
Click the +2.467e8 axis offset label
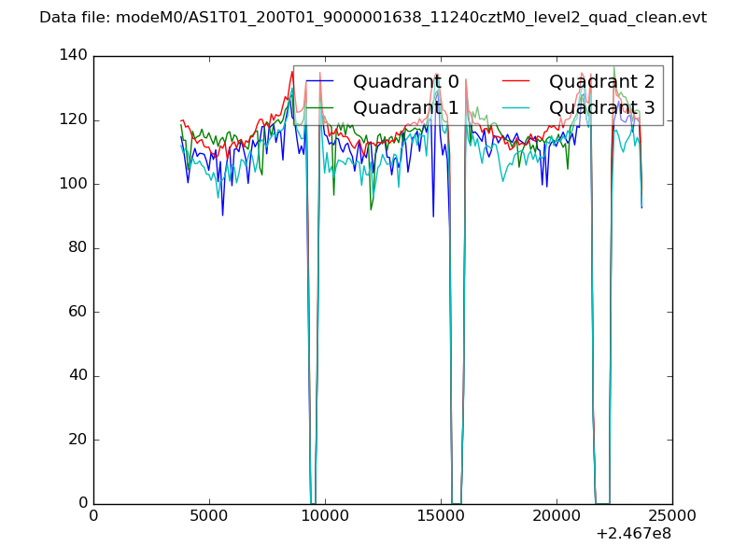[x=632, y=535]
